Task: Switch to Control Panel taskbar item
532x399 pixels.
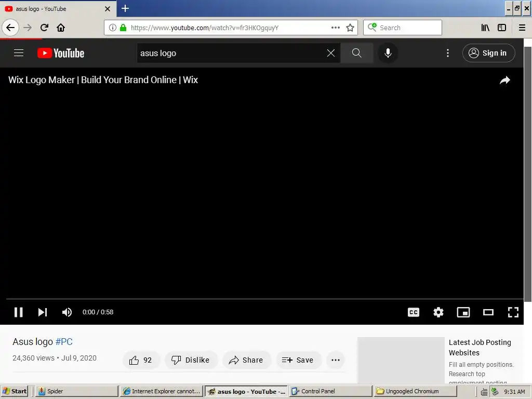Action: pyautogui.click(x=330, y=391)
